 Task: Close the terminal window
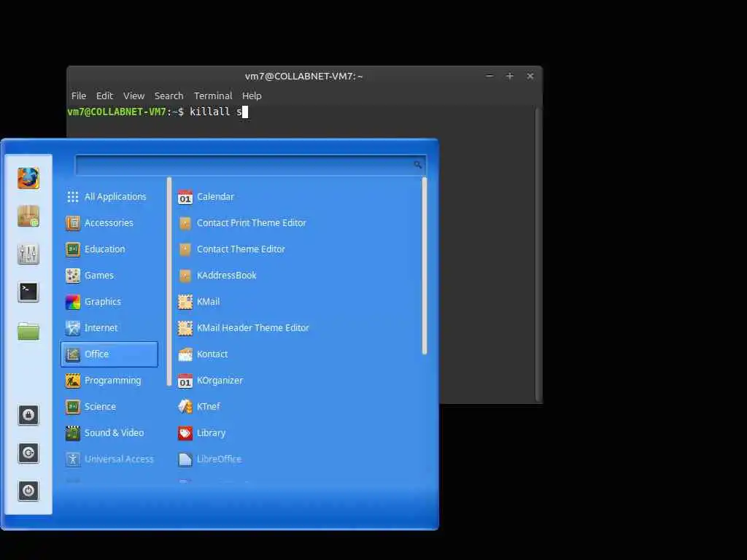(x=530, y=76)
